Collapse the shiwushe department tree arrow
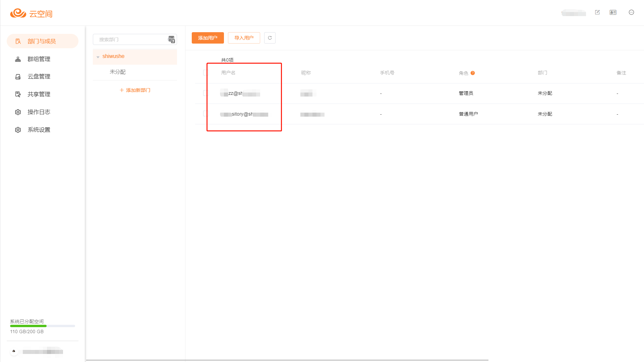Viewport: 644px width, 362px height. pos(98,57)
